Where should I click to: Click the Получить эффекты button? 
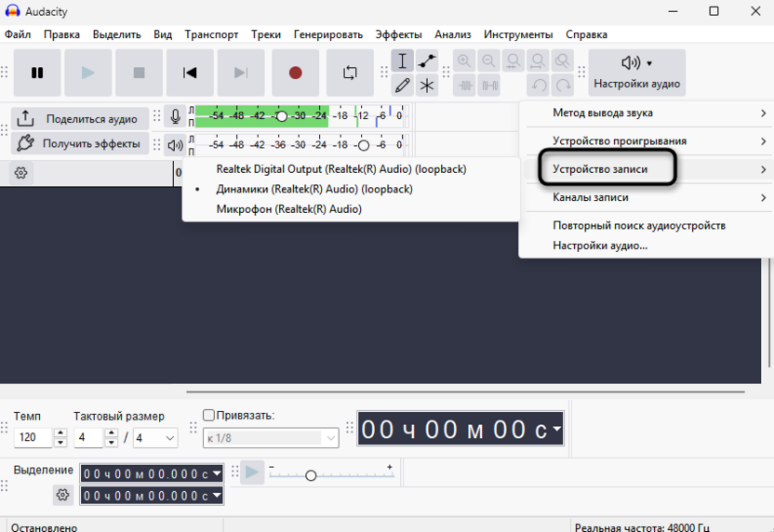coord(80,143)
